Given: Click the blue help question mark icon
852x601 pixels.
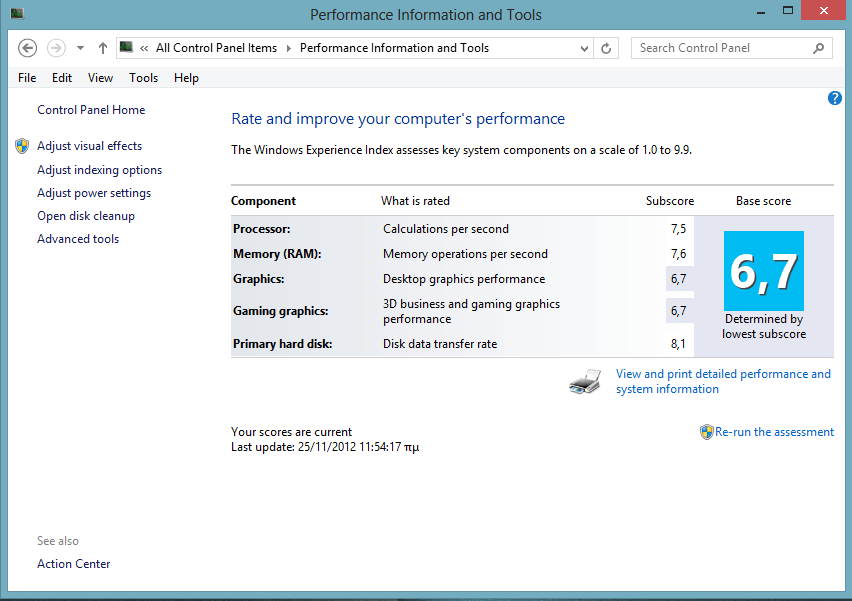Looking at the screenshot, I should 835,98.
